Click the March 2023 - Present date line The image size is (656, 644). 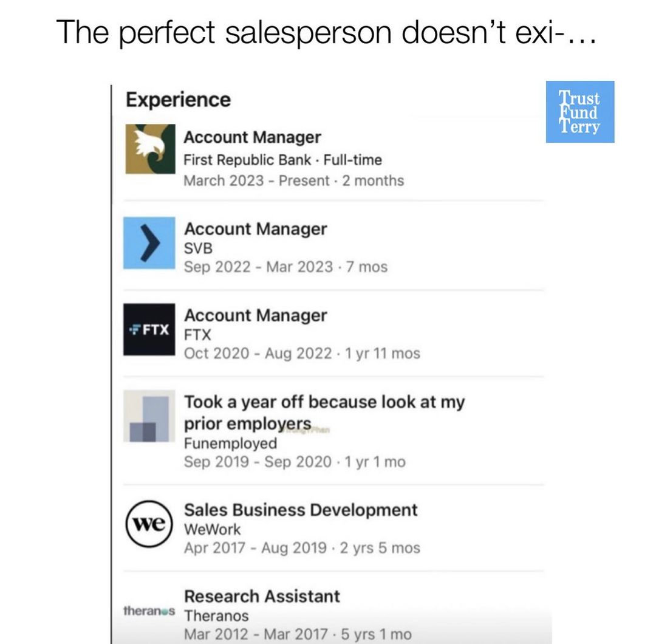tap(294, 181)
